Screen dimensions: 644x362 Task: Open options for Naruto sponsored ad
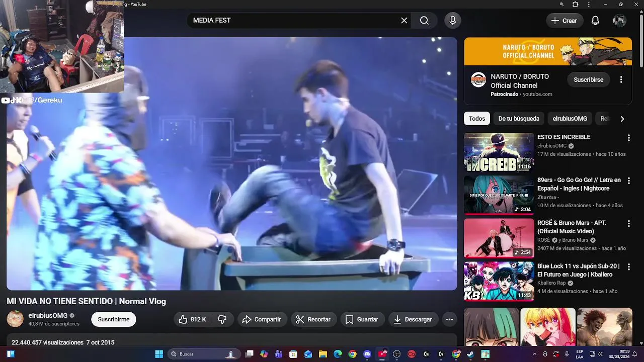coord(621,79)
